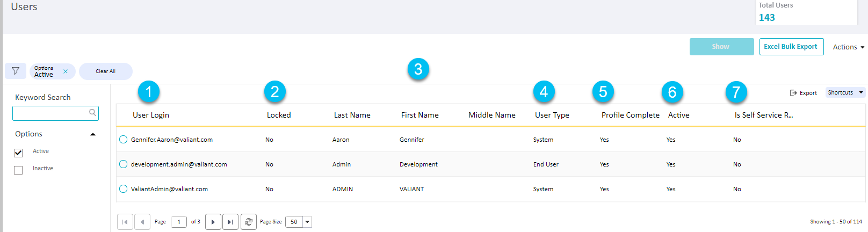Click the Clear All filters button

106,71
